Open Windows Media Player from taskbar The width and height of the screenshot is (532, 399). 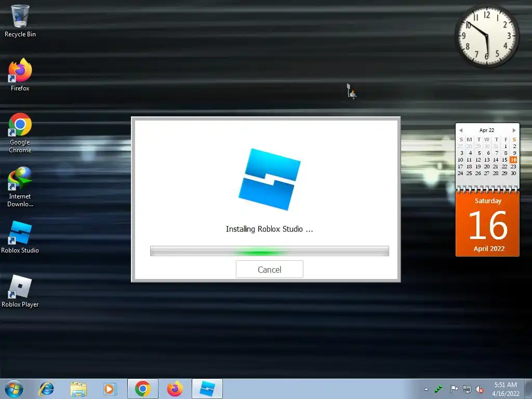tap(110, 389)
